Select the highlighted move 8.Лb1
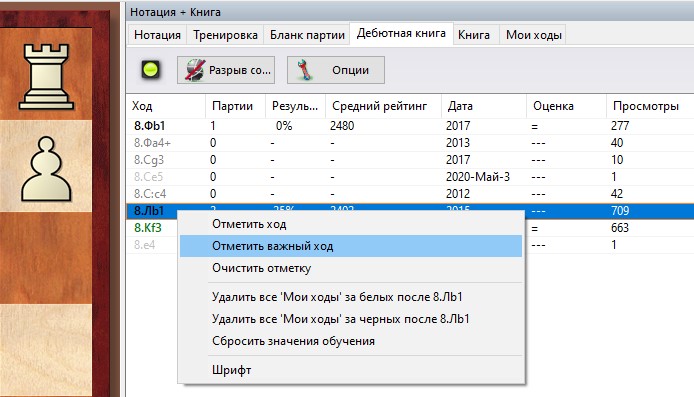Screen dimensions: 694x397 click(x=149, y=211)
